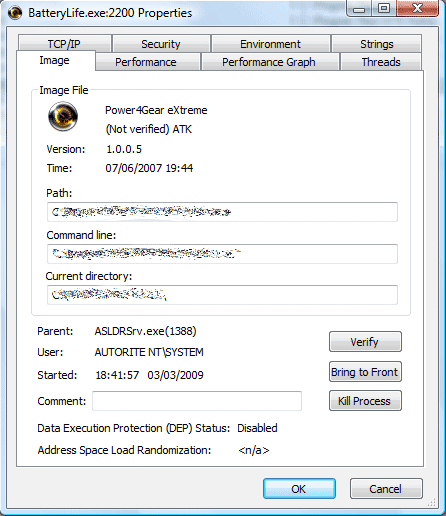Open the Threads tab

tap(381, 62)
